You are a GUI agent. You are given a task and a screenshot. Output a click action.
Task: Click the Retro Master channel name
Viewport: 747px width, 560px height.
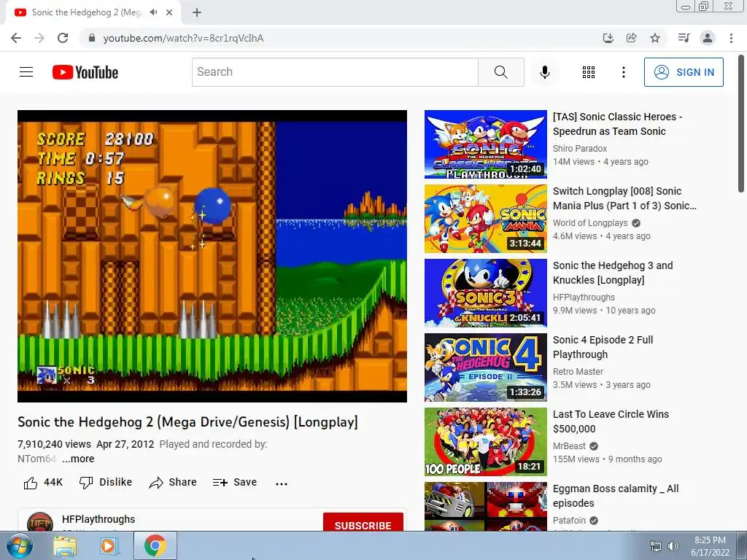click(x=578, y=371)
